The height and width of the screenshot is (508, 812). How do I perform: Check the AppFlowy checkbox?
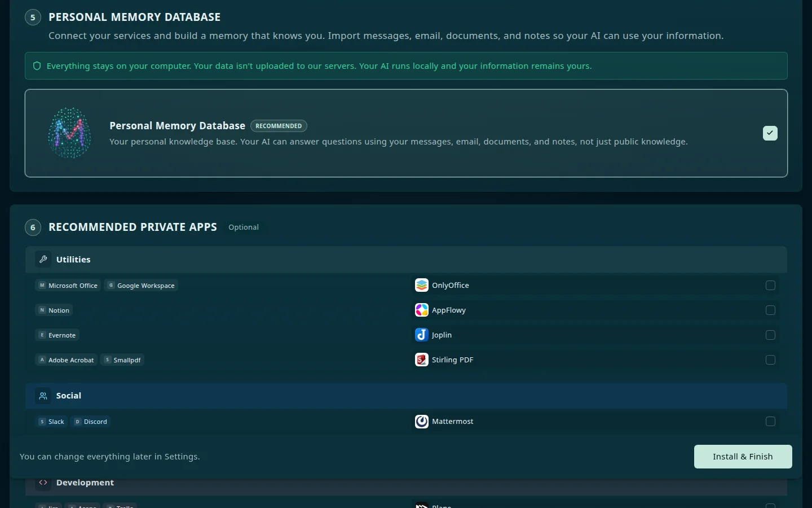[x=771, y=310]
